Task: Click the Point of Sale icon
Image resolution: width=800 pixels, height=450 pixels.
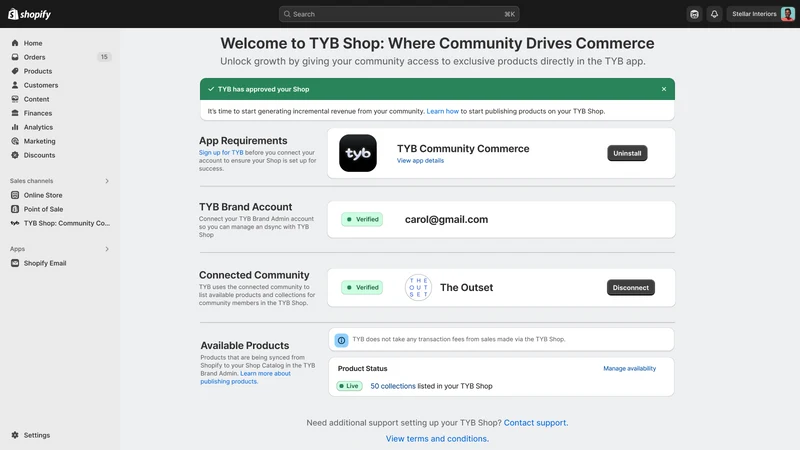Action: pos(15,209)
